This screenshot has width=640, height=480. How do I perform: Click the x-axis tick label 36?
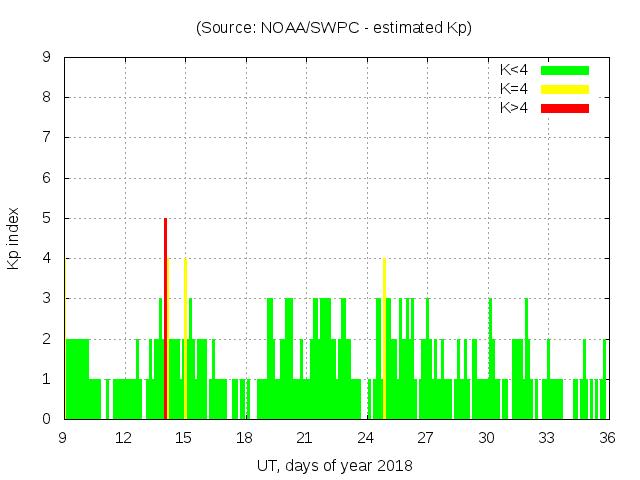click(x=606, y=438)
